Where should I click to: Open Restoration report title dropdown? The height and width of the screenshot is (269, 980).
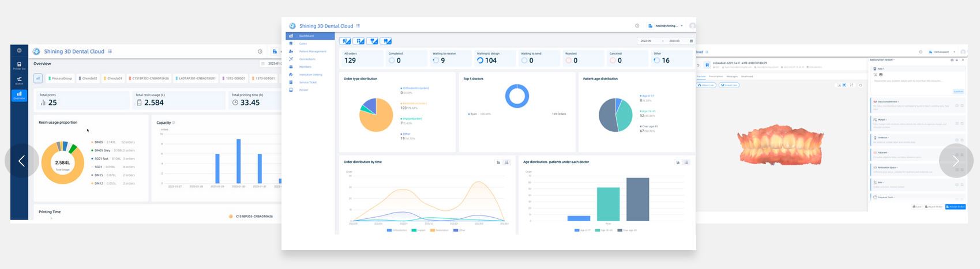[x=882, y=60]
